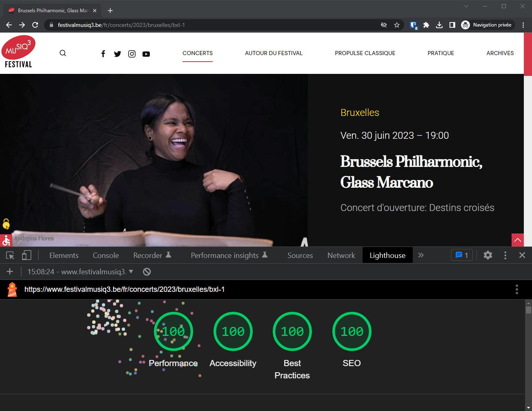This screenshot has height=411, width=532.
Task: Open DevTools settings gear
Action: point(488,255)
